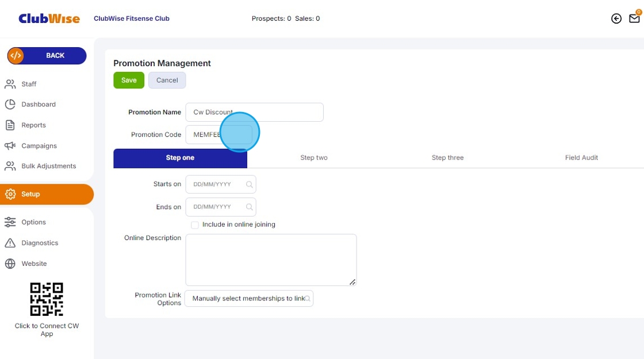Screen dimensions: 644x359
Task: Click the green Save button
Action: click(129, 80)
